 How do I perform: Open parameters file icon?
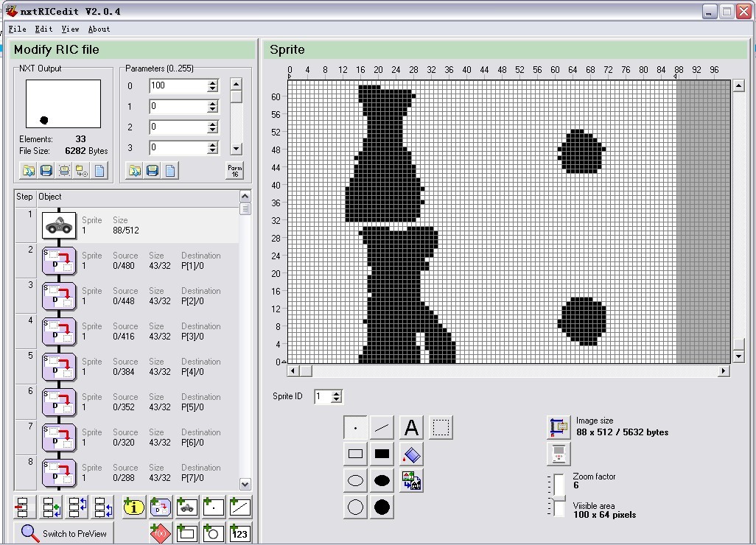pos(135,171)
